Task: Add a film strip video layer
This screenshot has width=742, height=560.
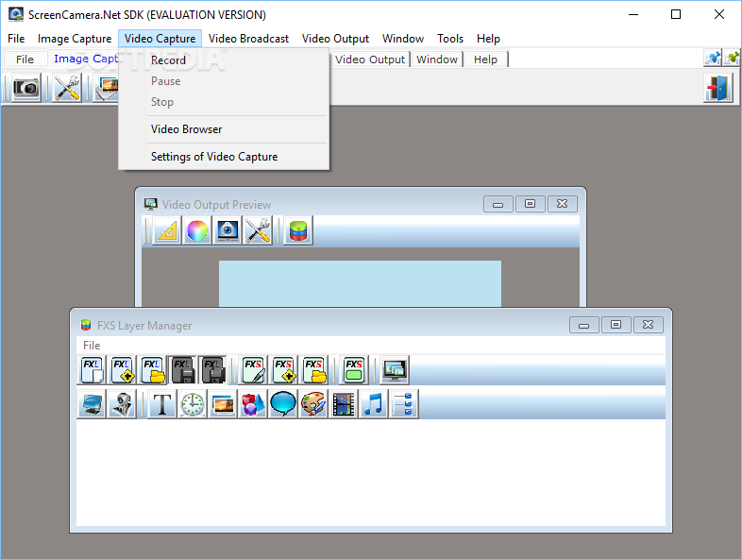Action: [344, 404]
